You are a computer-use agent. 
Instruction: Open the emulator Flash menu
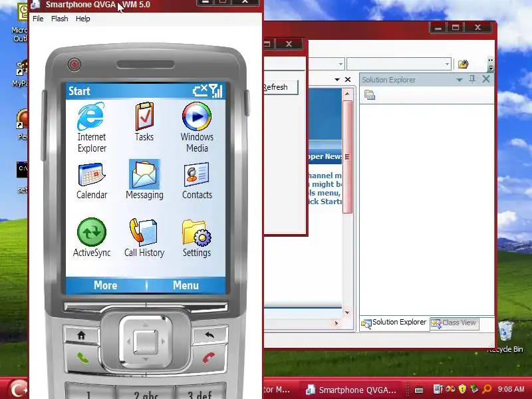pos(60,19)
